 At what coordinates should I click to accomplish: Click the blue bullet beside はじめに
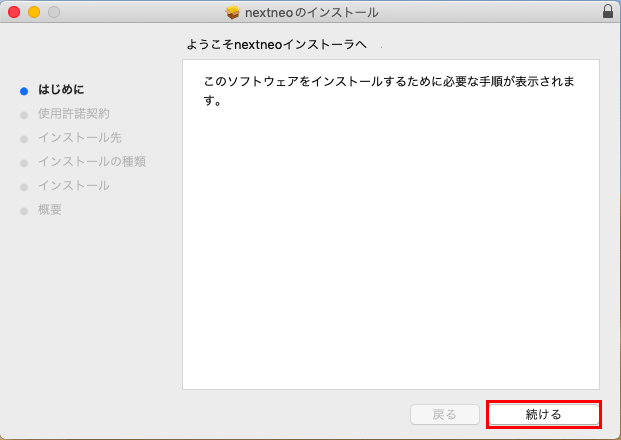point(24,90)
